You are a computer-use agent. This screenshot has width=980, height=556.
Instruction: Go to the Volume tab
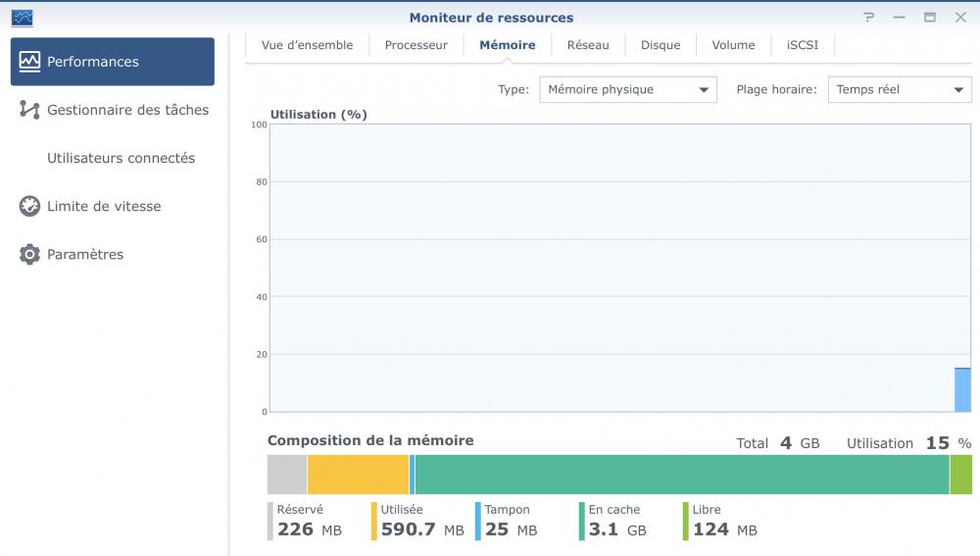(733, 45)
